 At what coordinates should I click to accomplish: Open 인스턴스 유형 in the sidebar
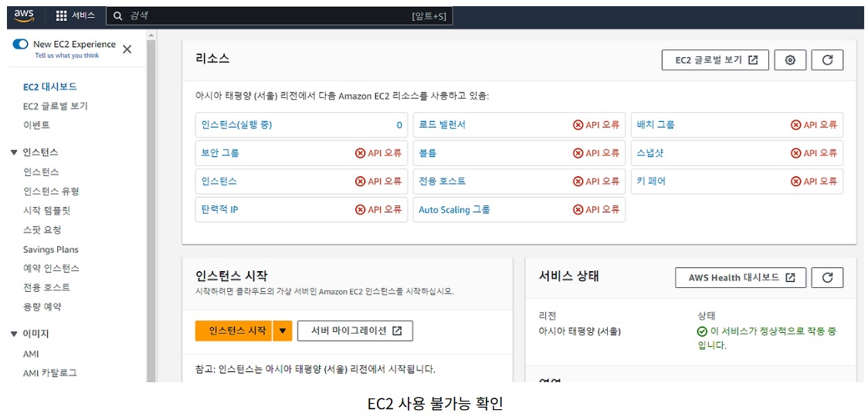(51, 191)
